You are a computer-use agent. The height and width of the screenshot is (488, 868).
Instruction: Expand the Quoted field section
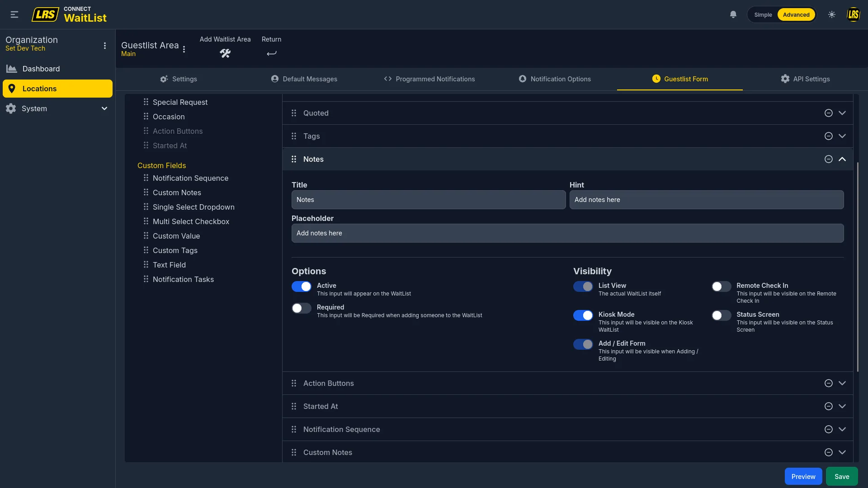842,113
